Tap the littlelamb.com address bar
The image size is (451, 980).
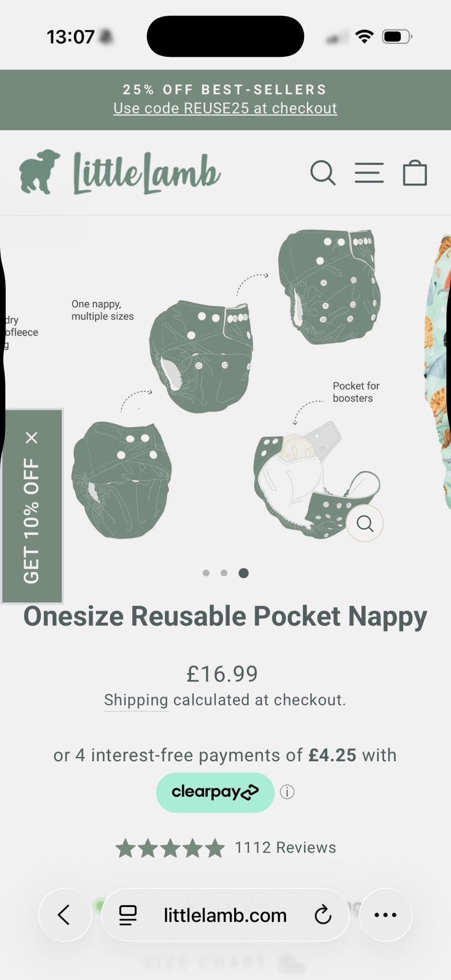[x=225, y=915]
